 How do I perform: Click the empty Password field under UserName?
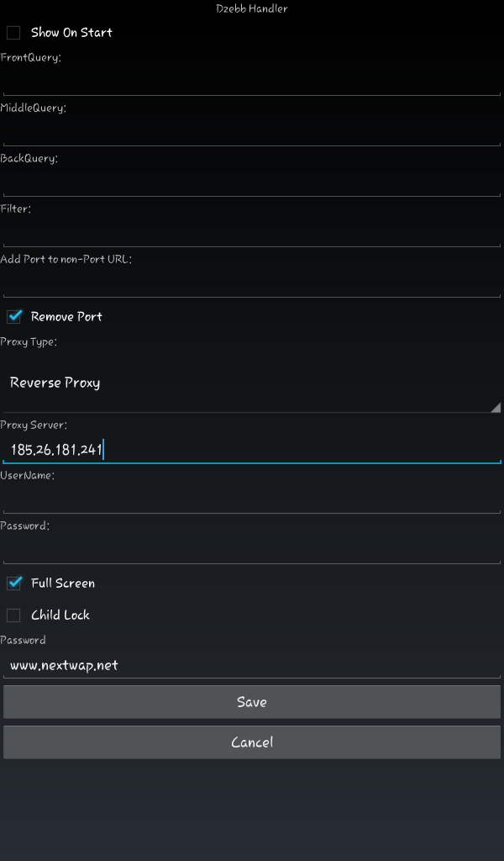[252, 551]
